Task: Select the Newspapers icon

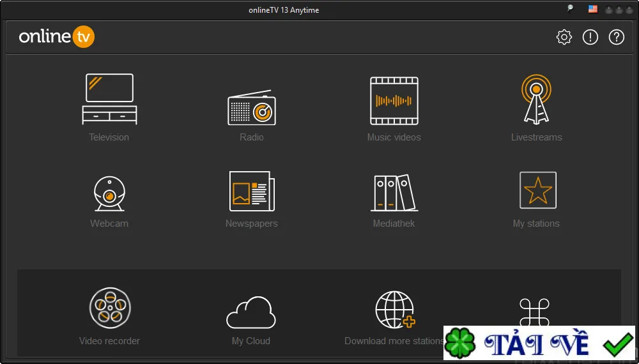Action: pos(252,191)
